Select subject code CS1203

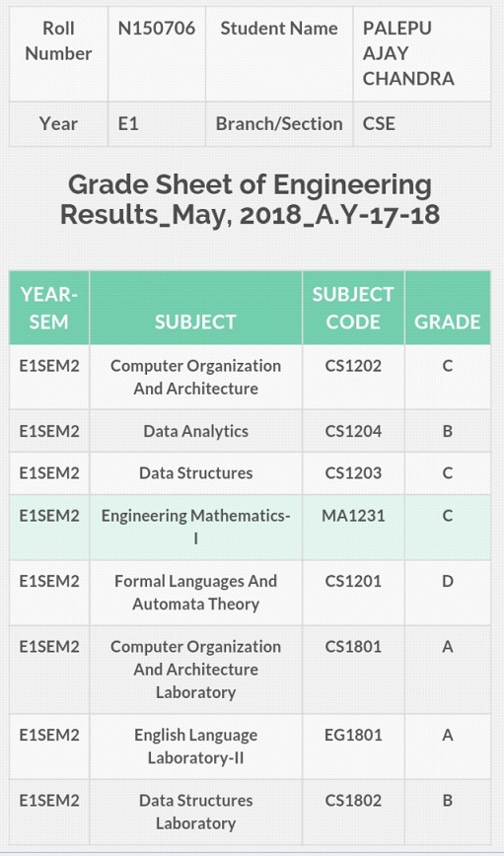click(x=353, y=472)
